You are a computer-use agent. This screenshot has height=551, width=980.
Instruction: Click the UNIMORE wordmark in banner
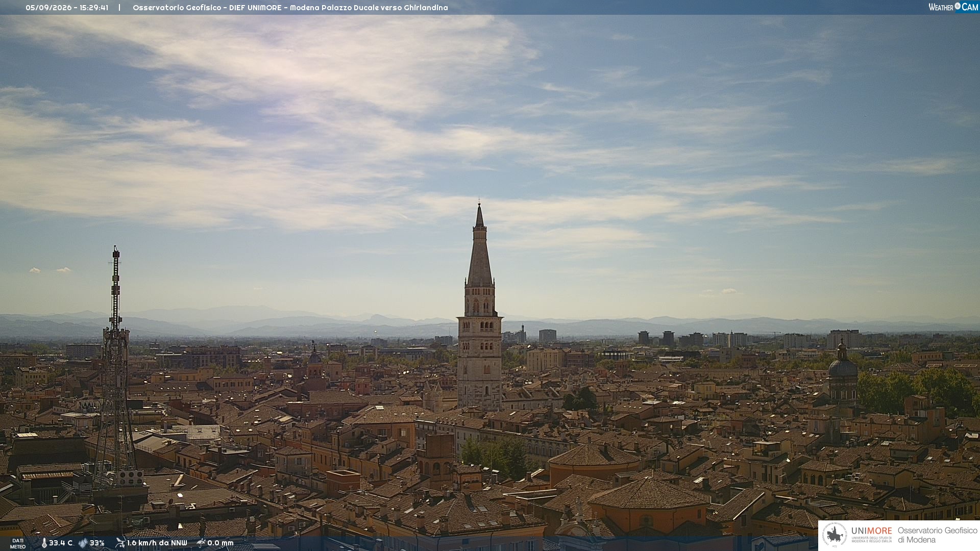[871, 531]
